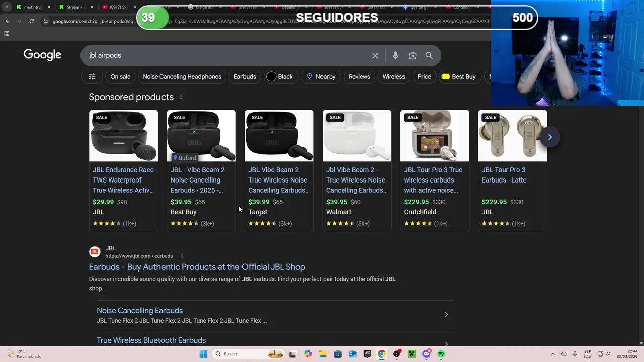Toggle the Reviews filter chip
Image resolution: width=644 pixels, height=362 pixels.
click(359, 77)
